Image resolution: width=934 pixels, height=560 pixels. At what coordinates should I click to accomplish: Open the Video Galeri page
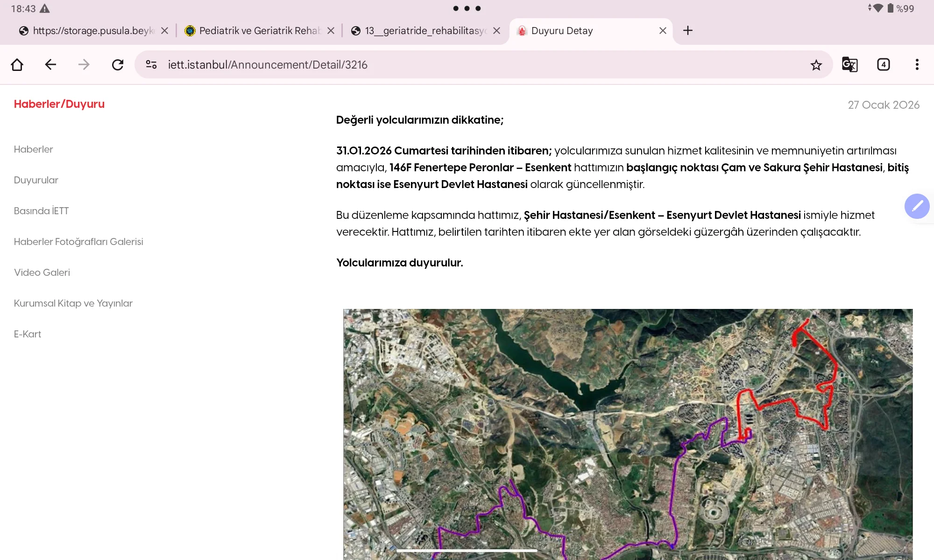(x=42, y=272)
